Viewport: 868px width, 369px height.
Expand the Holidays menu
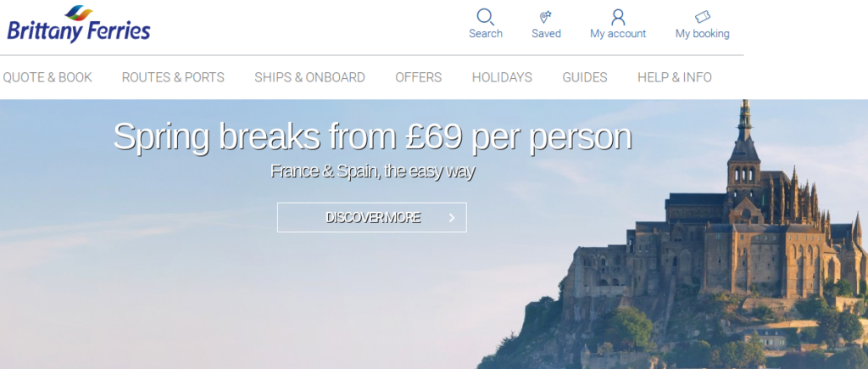[502, 77]
